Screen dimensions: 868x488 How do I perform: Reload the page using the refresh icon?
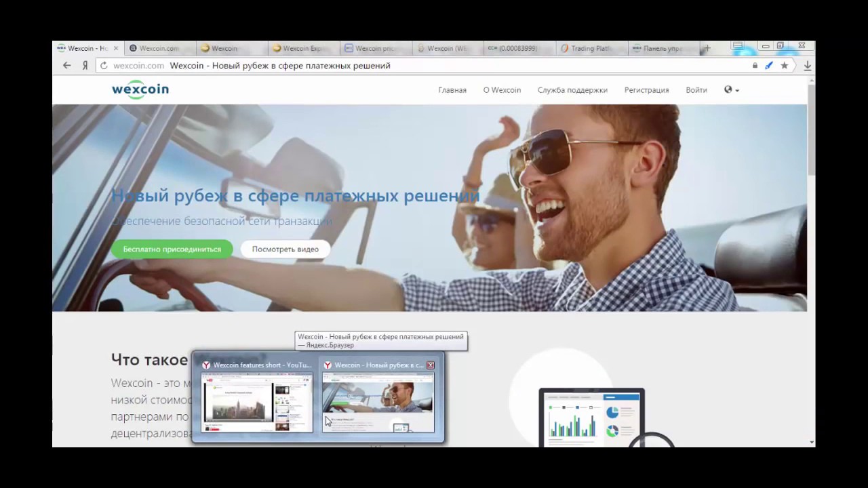tap(104, 66)
